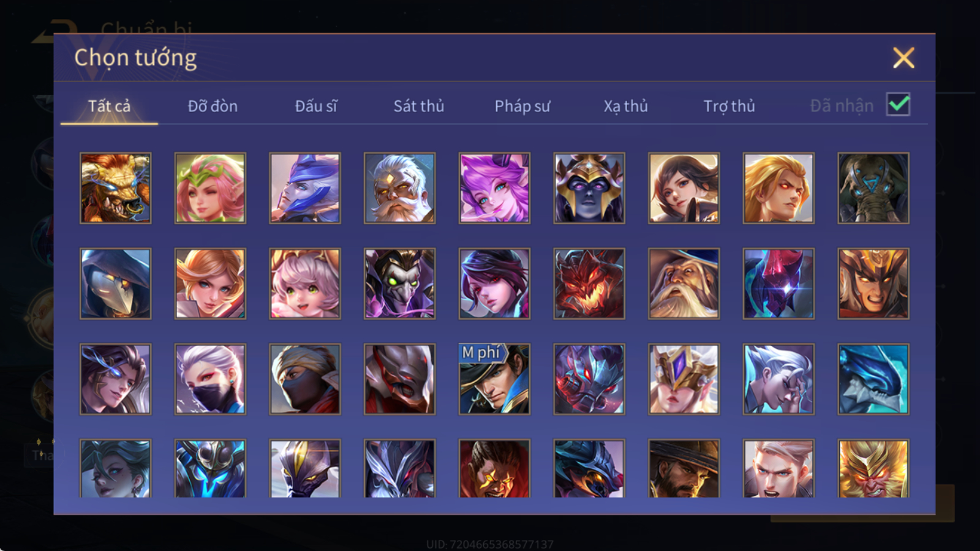Select the armored elephant hero portrait
Viewport: 980px width, 551px height.
[873, 188]
